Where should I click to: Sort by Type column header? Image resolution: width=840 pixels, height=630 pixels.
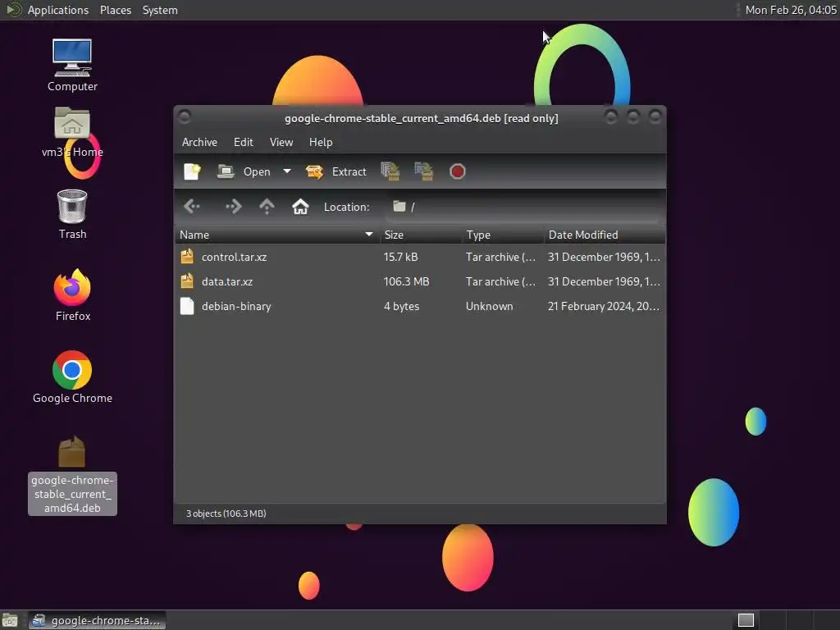[x=503, y=235]
